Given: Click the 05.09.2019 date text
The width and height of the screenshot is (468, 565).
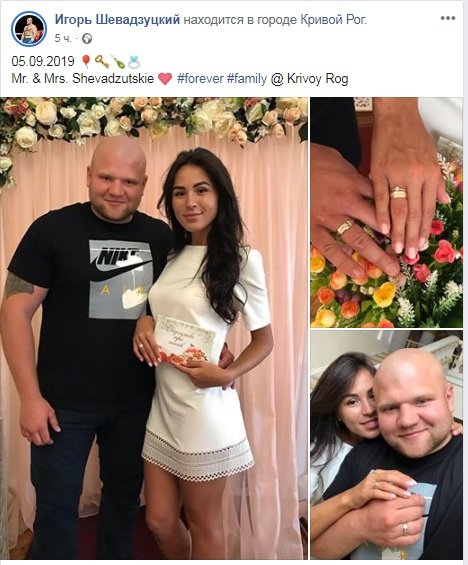Looking at the screenshot, I should click(43, 61).
